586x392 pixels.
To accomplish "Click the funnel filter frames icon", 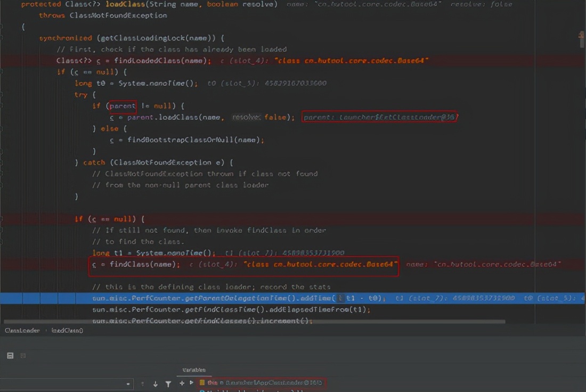I will point(168,384).
